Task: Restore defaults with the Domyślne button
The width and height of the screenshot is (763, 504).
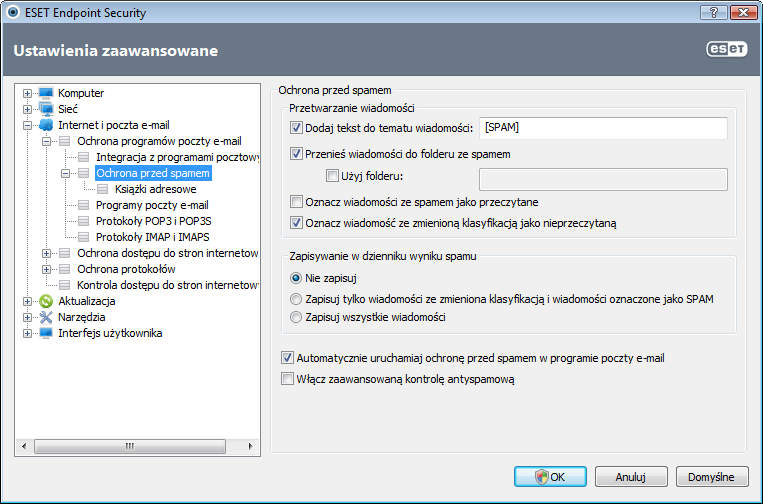Action: (x=711, y=477)
